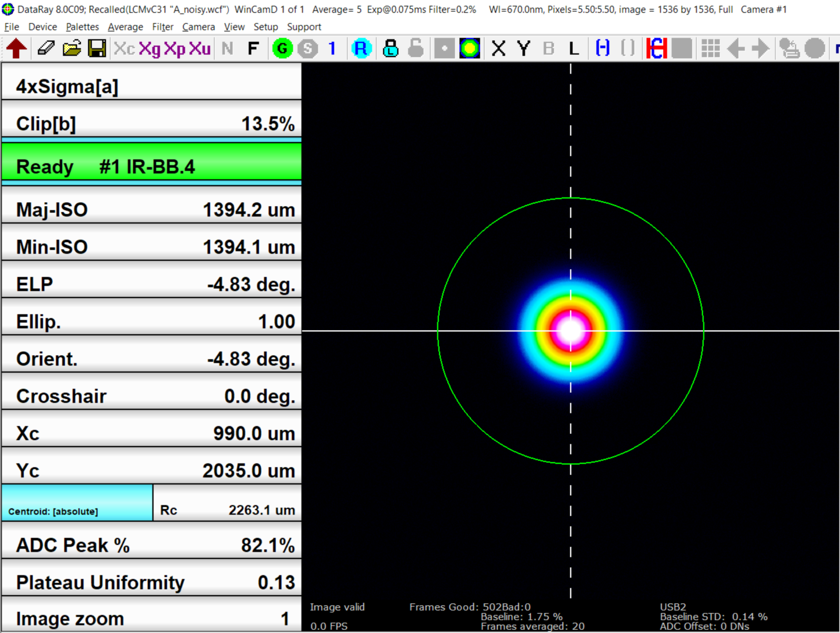
Task: Click the Image zoom 1 readout
Action: [x=151, y=615]
